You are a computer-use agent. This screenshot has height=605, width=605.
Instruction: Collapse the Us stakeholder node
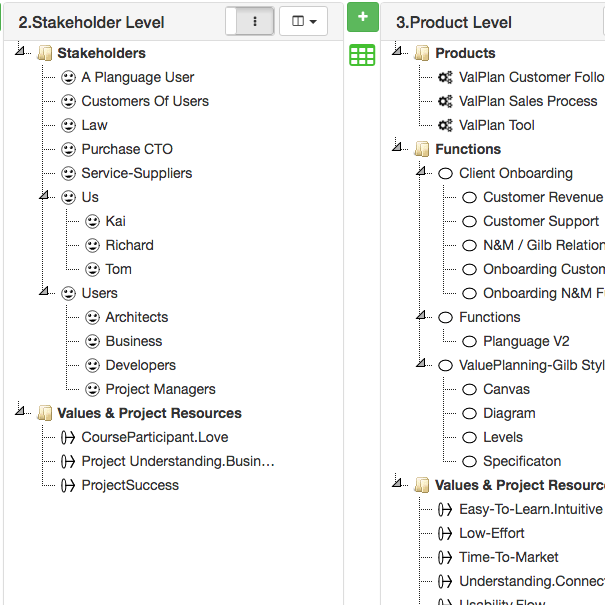coord(44,195)
